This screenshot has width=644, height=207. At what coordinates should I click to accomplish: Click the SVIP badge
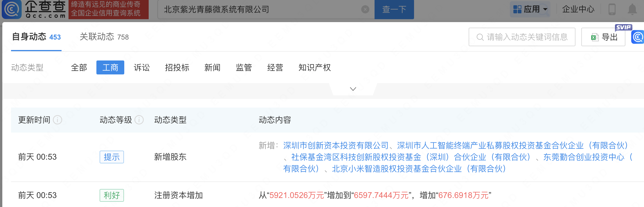pos(623,27)
